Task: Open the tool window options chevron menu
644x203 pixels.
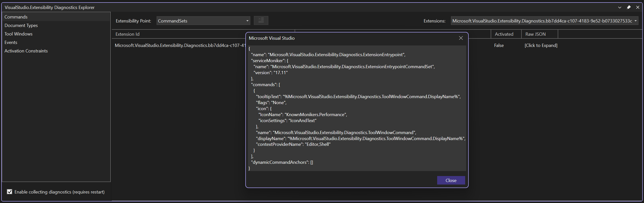Action: click(619, 7)
